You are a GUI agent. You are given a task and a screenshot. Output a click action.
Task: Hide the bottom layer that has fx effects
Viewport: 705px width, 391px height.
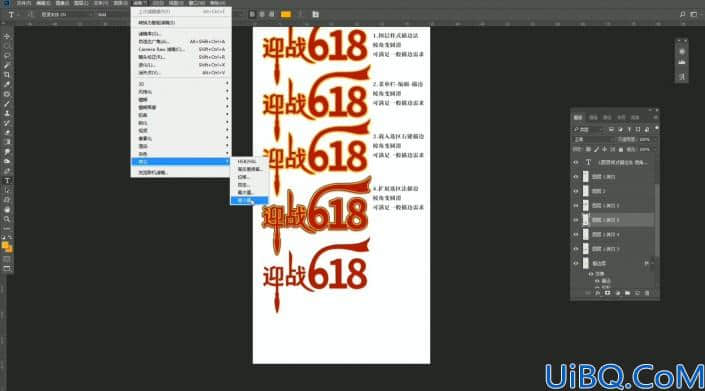click(576, 263)
